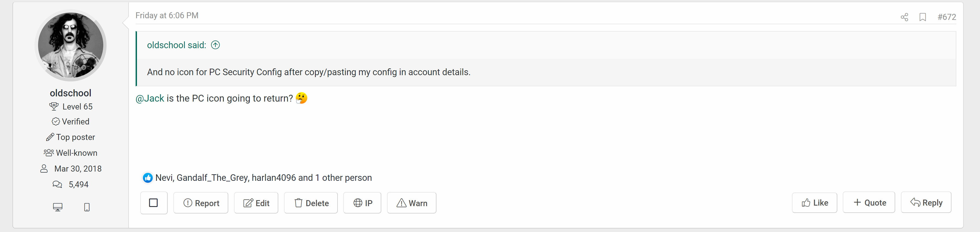Screen dimensions: 980x232
Task: Jump to quoted post via arrow icon
Action: tap(215, 45)
